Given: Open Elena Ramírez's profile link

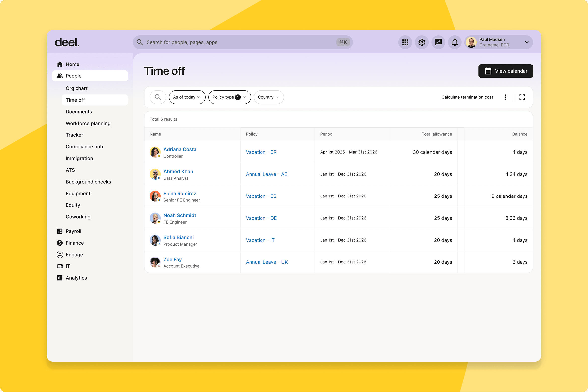Looking at the screenshot, I should click(x=180, y=194).
